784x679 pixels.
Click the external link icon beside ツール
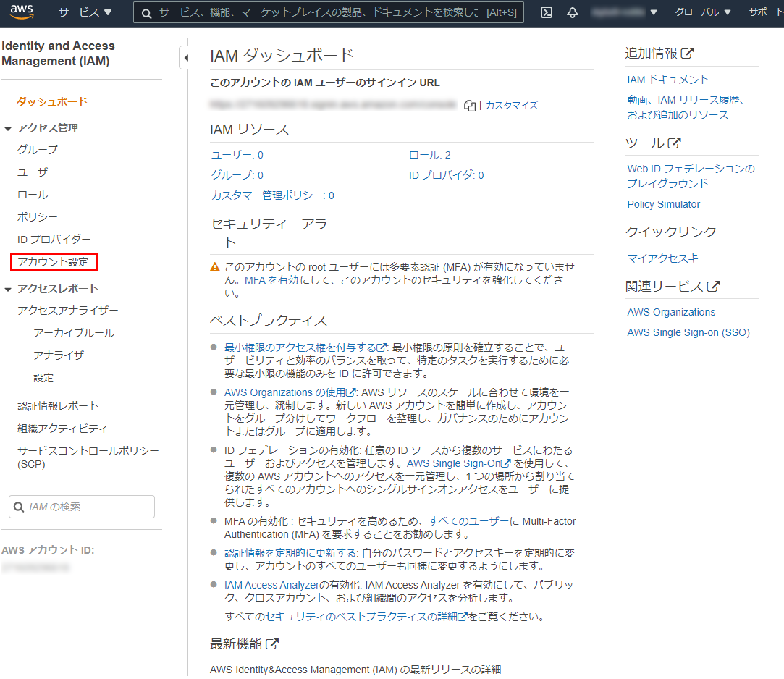(674, 143)
